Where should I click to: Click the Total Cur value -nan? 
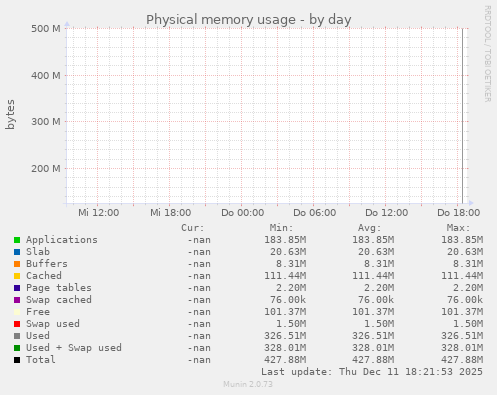(x=199, y=360)
